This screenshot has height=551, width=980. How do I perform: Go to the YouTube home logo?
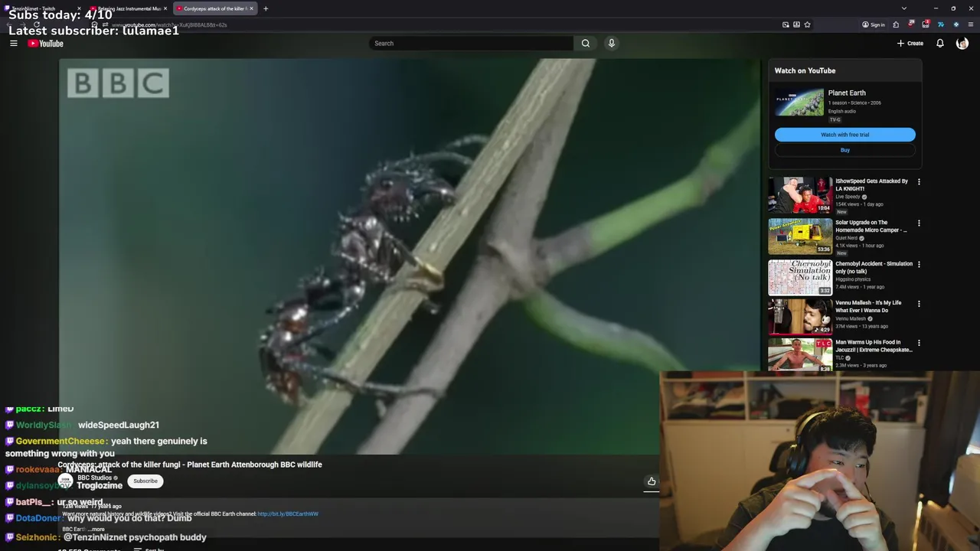point(46,44)
